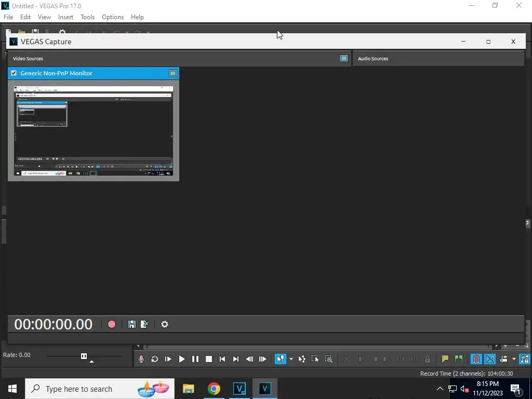Toggle Auto Ripple button

pyautogui.click(x=503, y=359)
